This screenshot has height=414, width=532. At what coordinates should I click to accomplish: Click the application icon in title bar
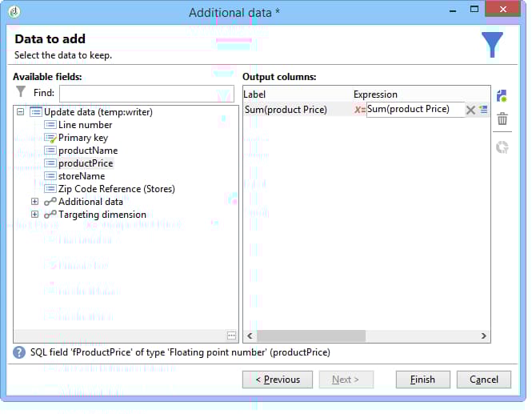coord(14,12)
